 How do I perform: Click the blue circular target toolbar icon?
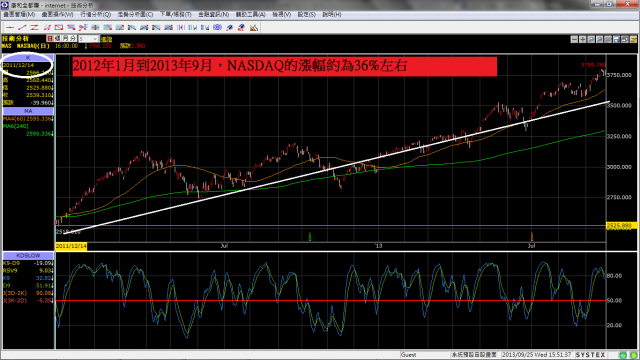218,27
